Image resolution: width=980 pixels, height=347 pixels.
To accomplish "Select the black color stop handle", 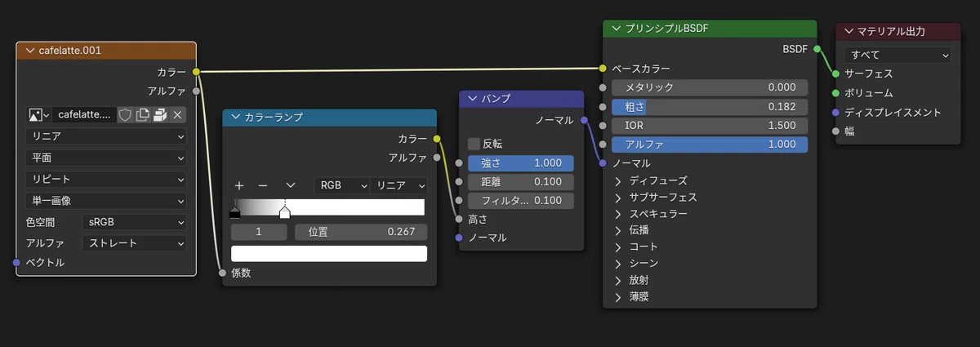I will [x=235, y=212].
